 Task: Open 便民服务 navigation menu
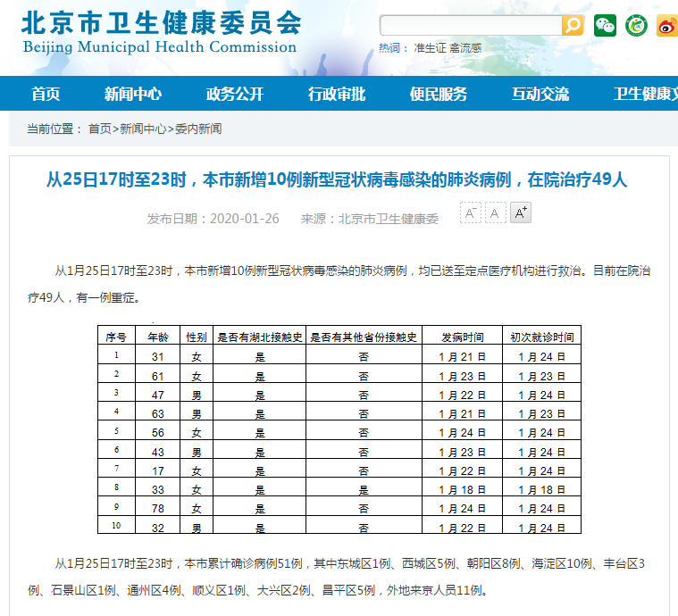439,94
